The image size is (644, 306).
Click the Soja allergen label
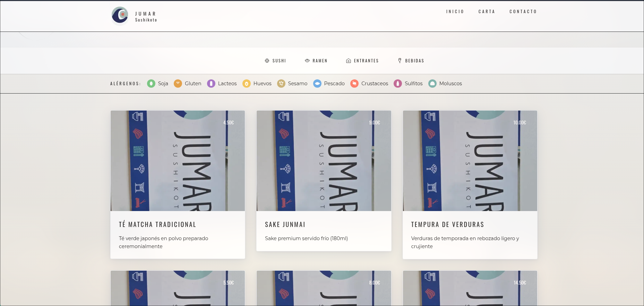[163, 84]
